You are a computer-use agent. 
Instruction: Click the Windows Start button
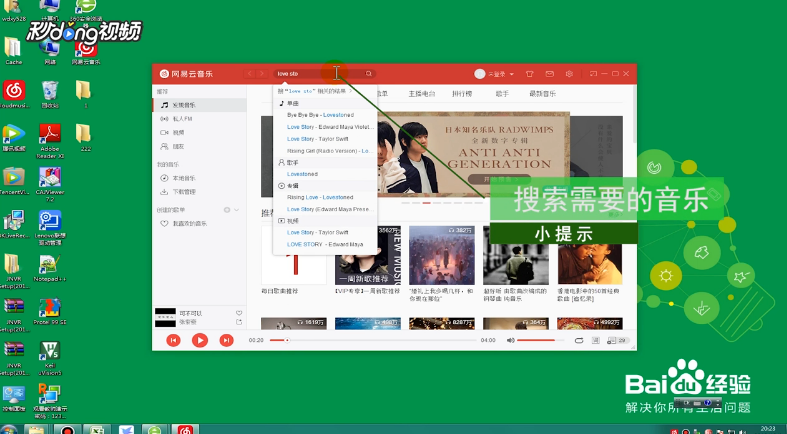click(8, 430)
